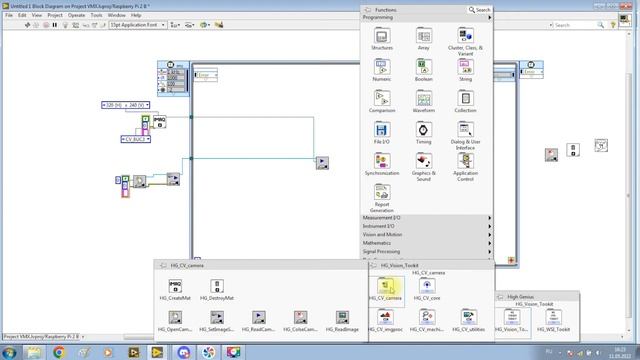
Task: Open the Cluster, Class & Variant palette
Action: 465,36
